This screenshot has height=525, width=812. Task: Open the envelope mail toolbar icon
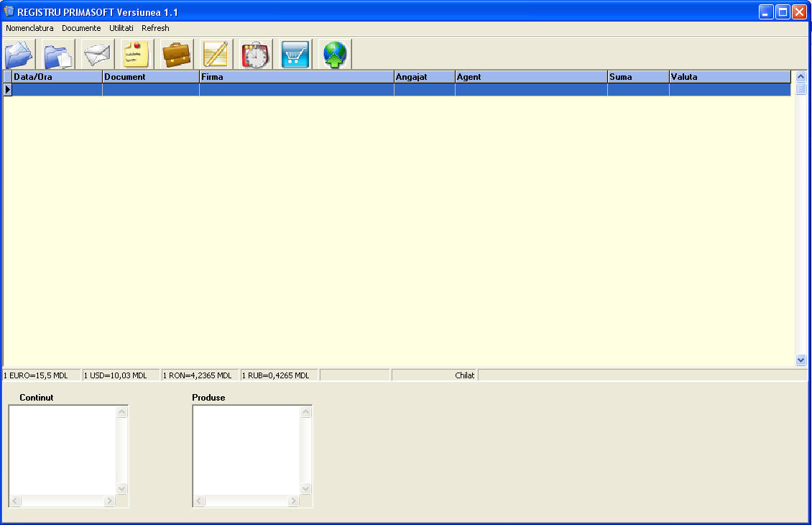[x=97, y=55]
